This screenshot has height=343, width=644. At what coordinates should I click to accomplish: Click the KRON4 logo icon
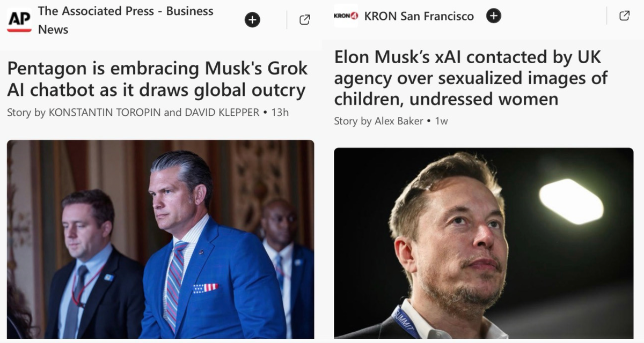click(x=346, y=16)
